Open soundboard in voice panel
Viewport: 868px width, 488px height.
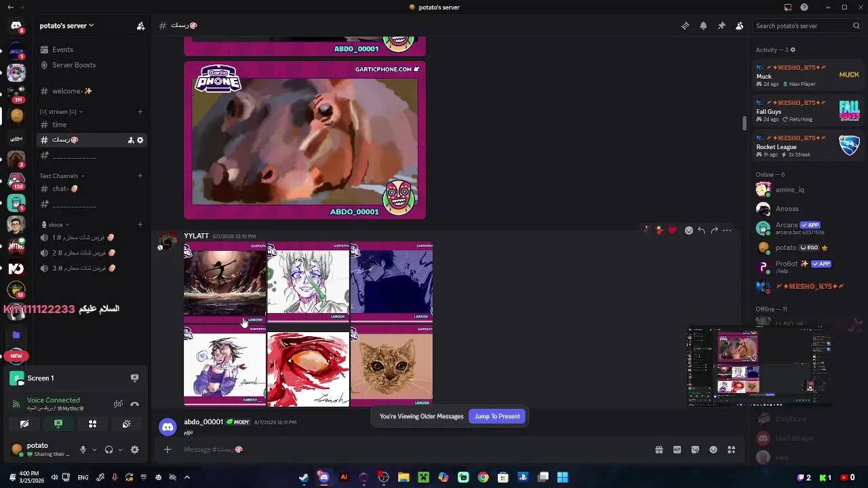click(126, 424)
